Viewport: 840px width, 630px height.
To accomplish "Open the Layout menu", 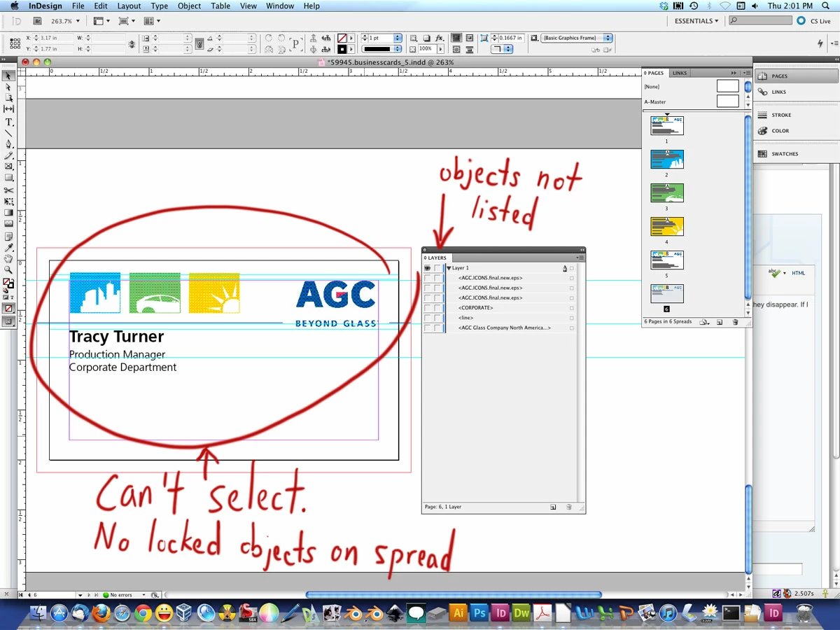I will point(129,6).
